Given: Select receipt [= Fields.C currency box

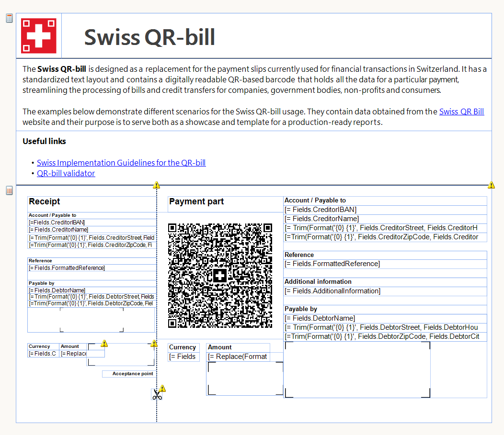Looking at the screenshot, I should pyautogui.click(x=43, y=354).
